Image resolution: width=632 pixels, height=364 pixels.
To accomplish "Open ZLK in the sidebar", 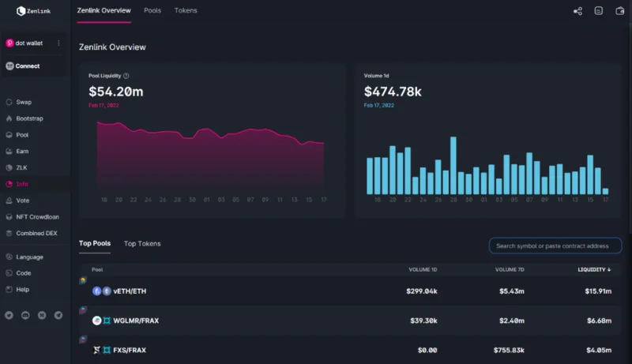I will pos(21,167).
